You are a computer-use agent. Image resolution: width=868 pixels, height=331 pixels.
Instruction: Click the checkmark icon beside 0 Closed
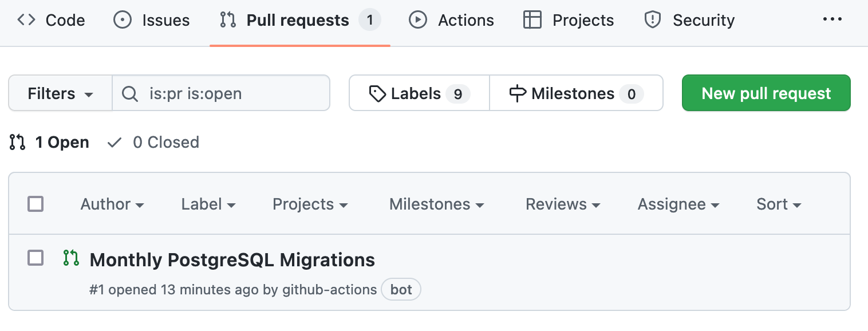[115, 143]
